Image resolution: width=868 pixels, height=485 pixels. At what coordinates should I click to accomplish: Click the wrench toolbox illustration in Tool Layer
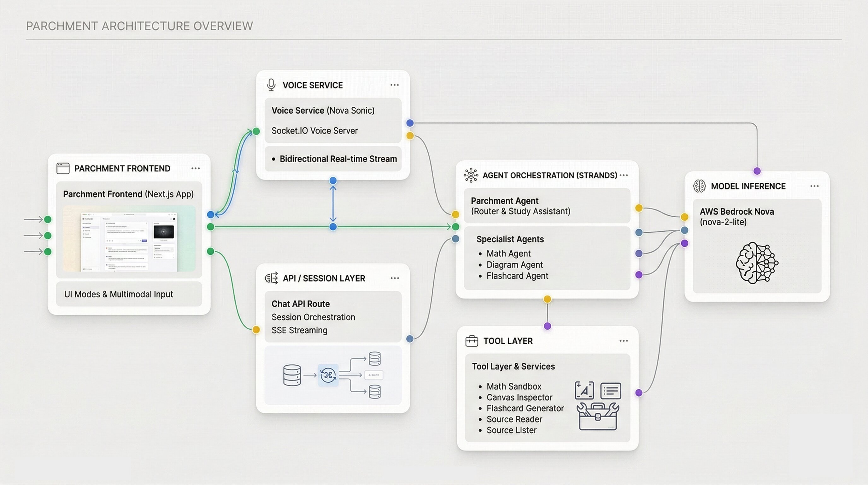tap(598, 416)
